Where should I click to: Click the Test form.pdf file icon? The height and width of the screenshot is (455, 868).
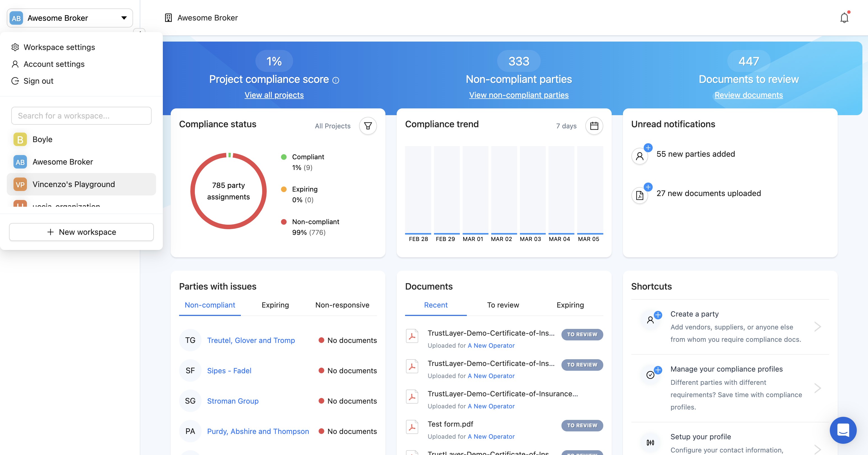coord(412,427)
